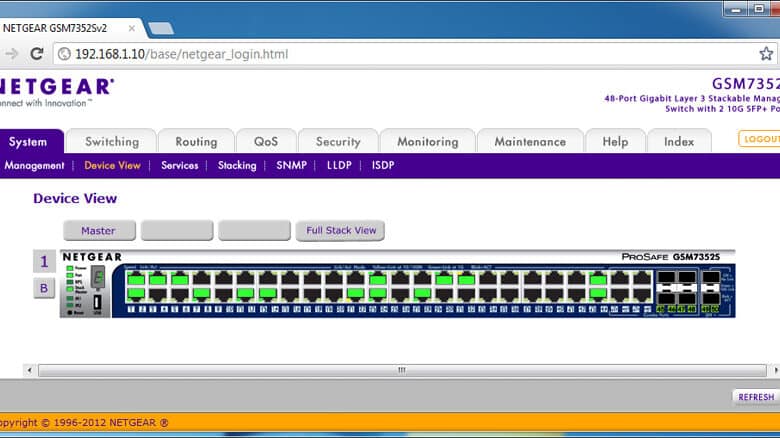
Task: Click the Master stack unit button
Action: [99, 230]
